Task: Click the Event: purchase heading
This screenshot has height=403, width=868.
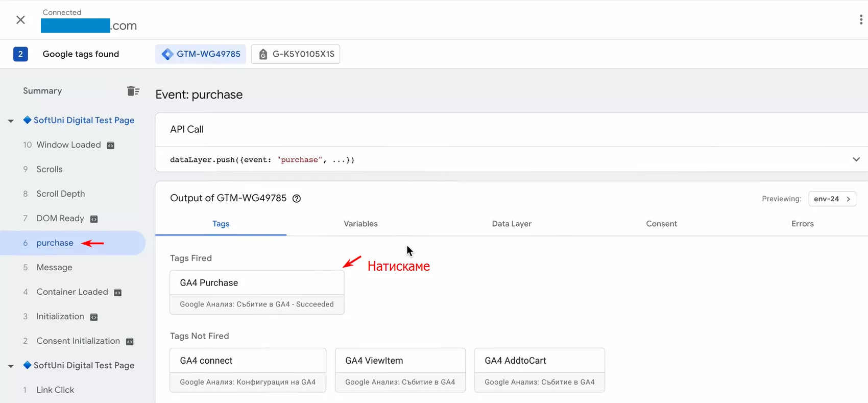Action: [x=199, y=94]
